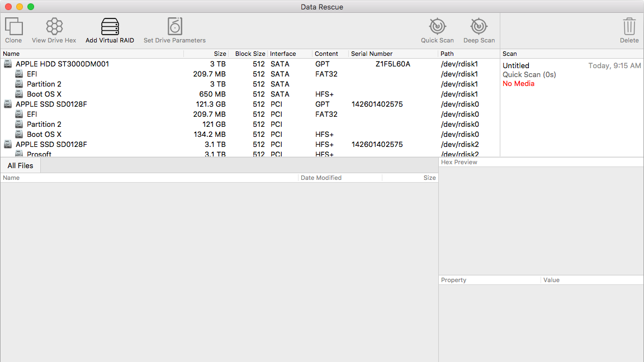Click the Quick Scan (0s) text
The width and height of the screenshot is (644, 362).
pos(529,75)
